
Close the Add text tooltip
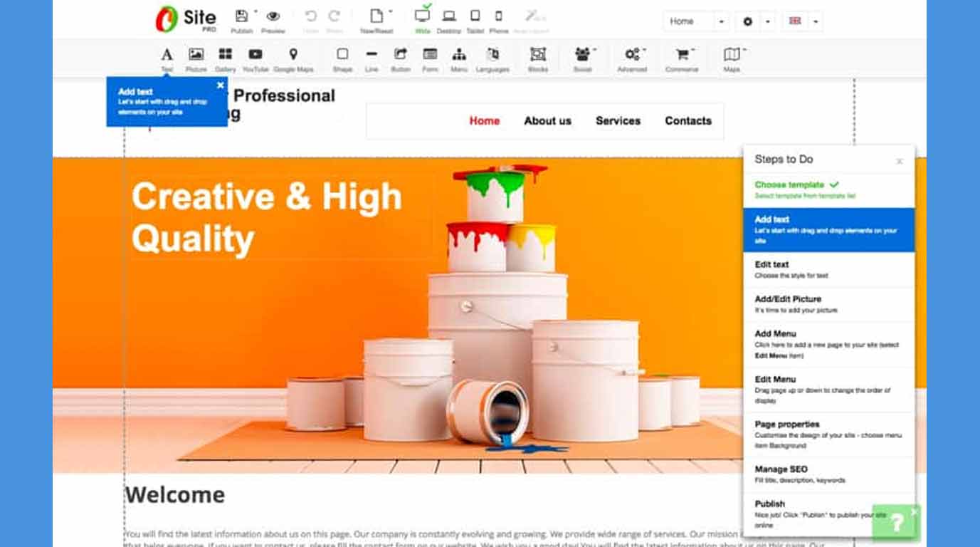(x=220, y=85)
